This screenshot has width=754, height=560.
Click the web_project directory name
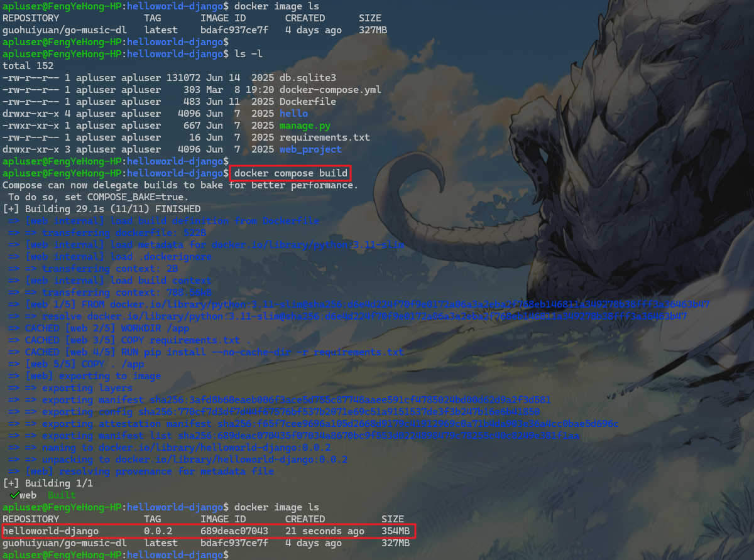[310, 149]
